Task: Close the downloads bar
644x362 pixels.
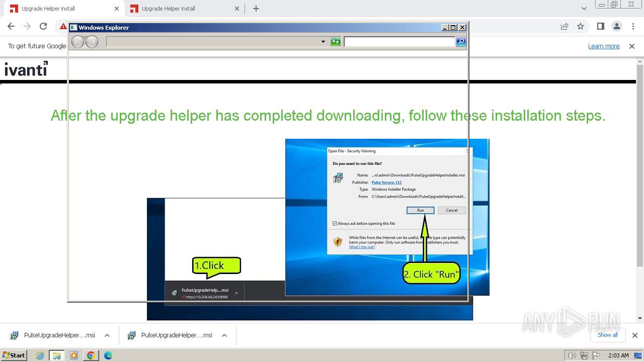Action: point(635,335)
